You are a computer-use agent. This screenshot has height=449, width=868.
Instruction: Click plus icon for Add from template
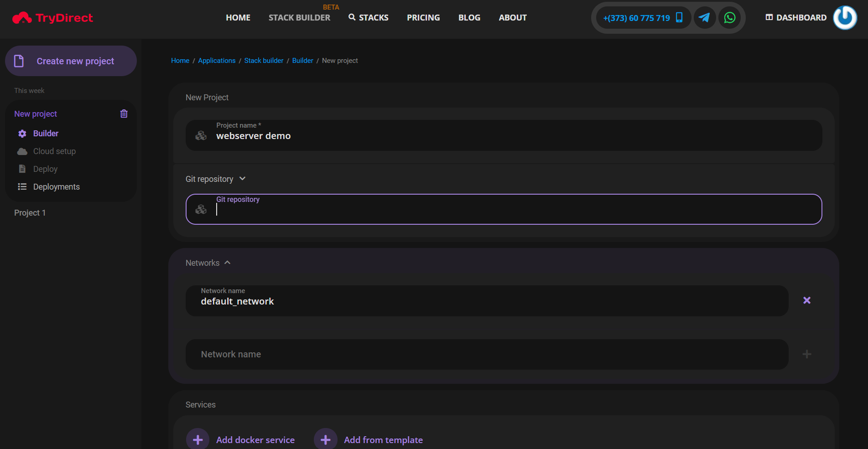[326, 439]
